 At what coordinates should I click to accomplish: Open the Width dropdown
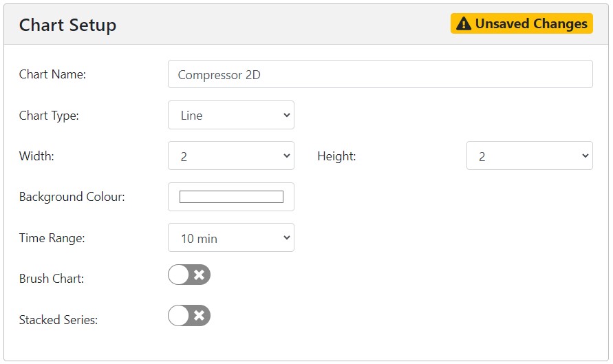[x=231, y=156]
